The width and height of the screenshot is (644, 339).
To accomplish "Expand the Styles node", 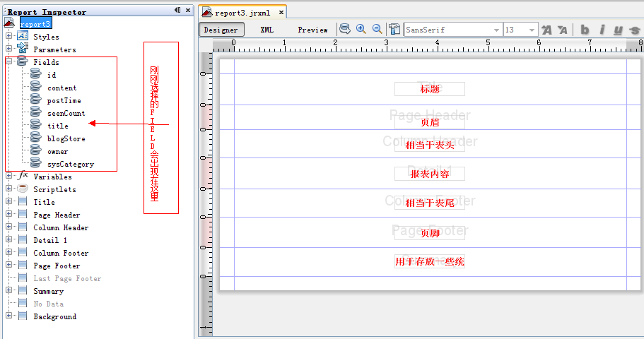I will click(8, 36).
